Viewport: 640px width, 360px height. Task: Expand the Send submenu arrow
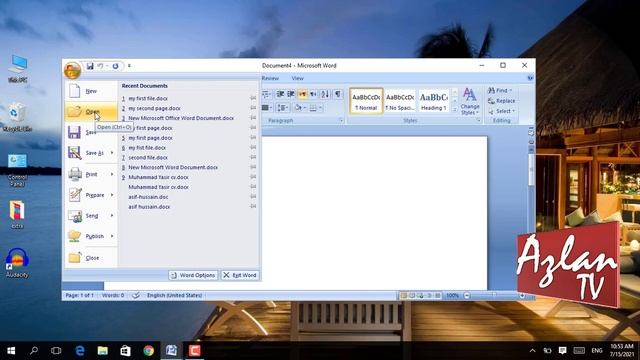coord(112,216)
